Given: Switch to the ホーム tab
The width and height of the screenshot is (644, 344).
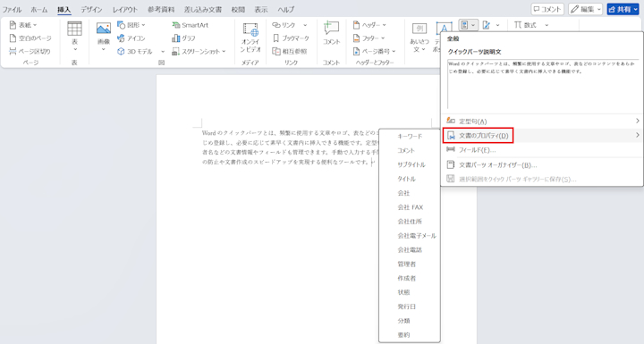Looking at the screenshot, I should [x=39, y=10].
